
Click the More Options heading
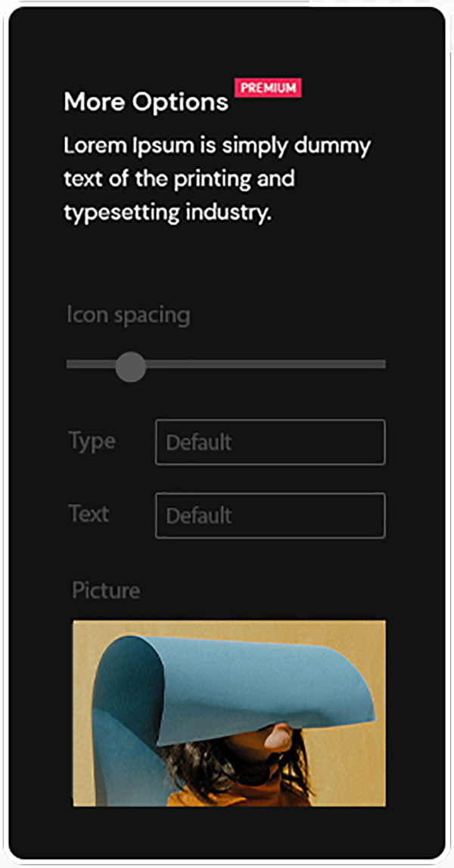(145, 102)
